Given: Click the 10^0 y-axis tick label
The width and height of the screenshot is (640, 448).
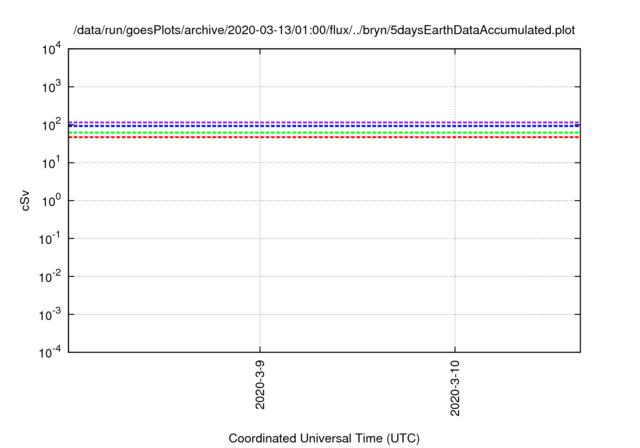Looking at the screenshot, I should coord(51,200).
